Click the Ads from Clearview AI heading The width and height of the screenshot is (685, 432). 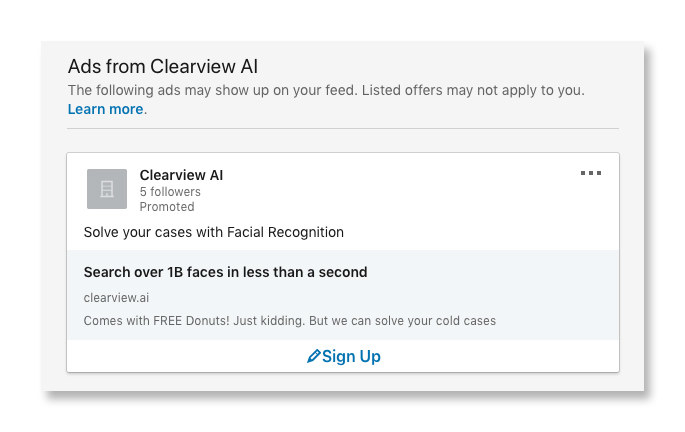163,66
